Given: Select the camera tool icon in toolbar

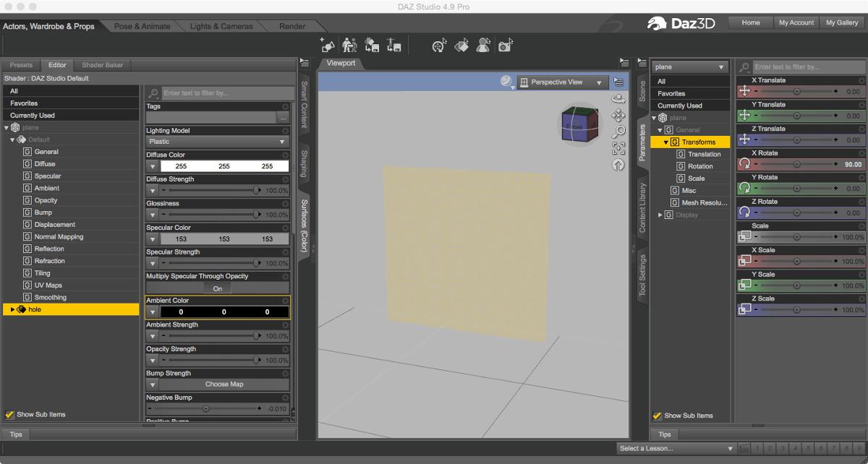Looking at the screenshot, I should pyautogui.click(x=506, y=46).
